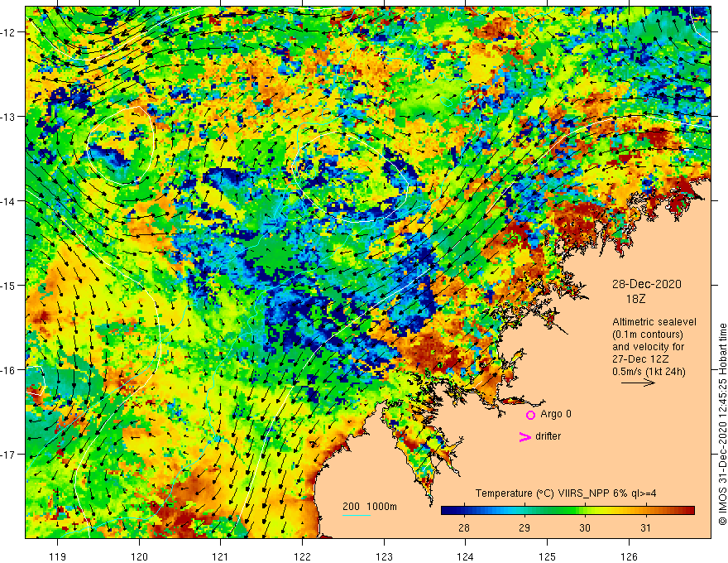This screenshot has width=728, height=563.
Task: Click the '28' colorbar tick label
Action: click(463, 528)
